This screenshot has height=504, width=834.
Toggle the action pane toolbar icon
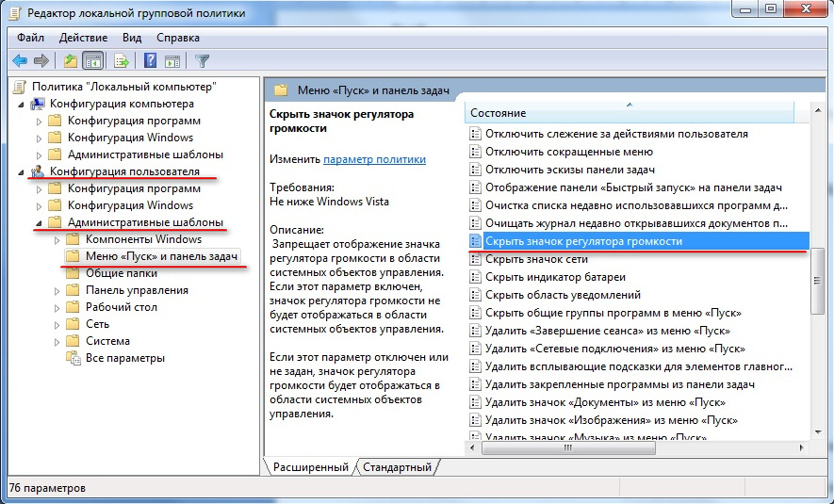172,61
